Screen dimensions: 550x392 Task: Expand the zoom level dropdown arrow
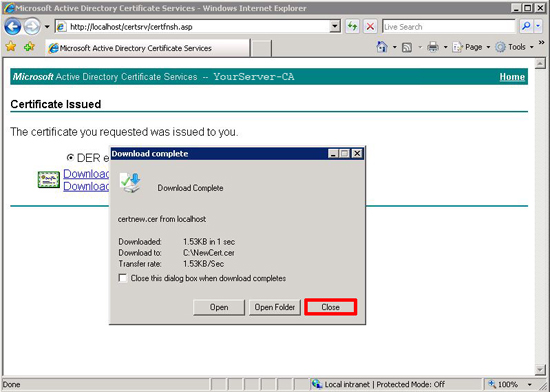click(530, 385)
